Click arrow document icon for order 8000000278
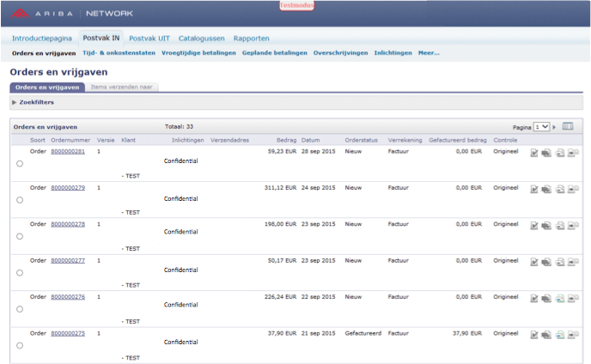This screenshot has height=364, width=591. coord(573,225)
